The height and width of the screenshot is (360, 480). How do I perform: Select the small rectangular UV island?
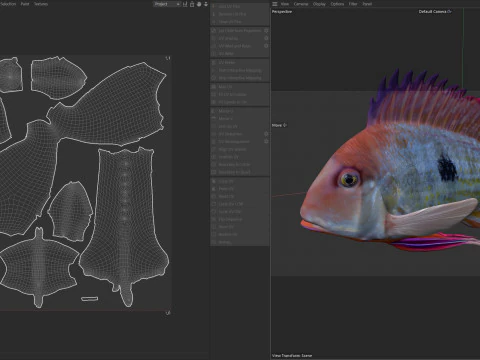click(89, 299)
